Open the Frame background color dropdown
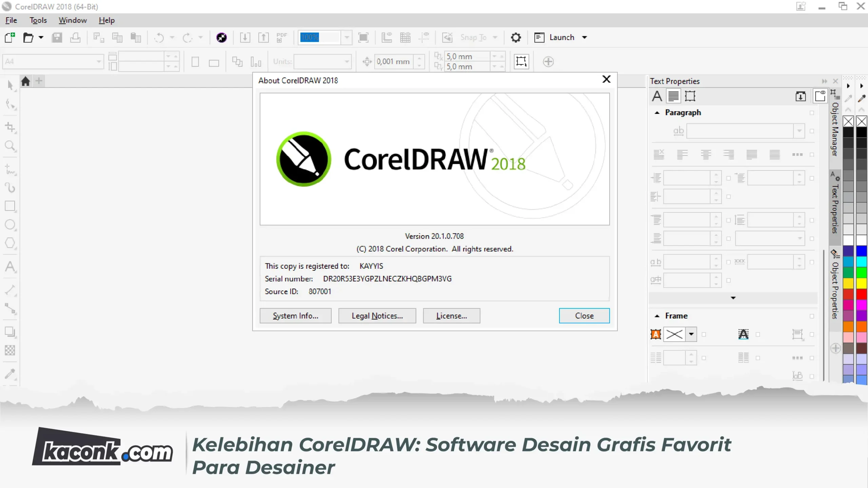Screen dimensions: 868x488 pos(691,334)
